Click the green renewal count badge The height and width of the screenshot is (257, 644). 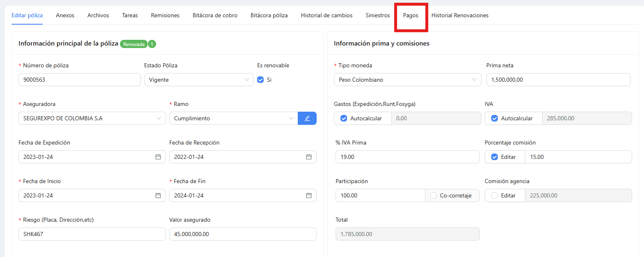[152, 44]
